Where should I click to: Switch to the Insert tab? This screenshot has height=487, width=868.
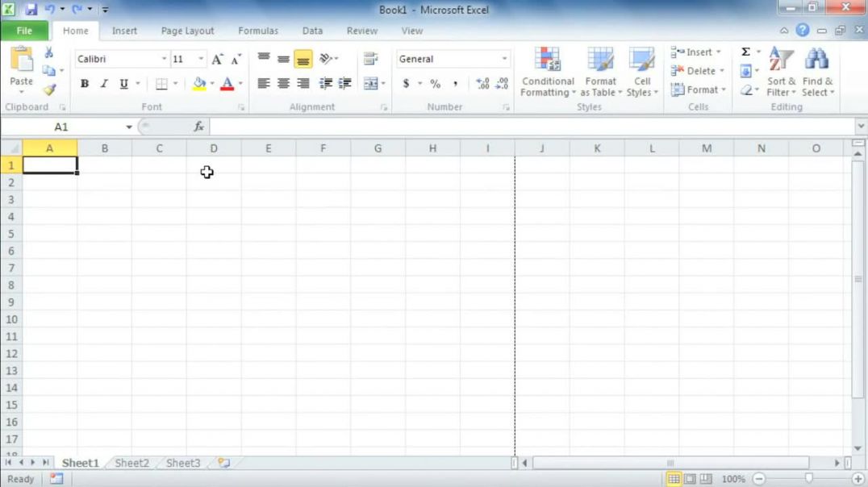pos(124,31)
